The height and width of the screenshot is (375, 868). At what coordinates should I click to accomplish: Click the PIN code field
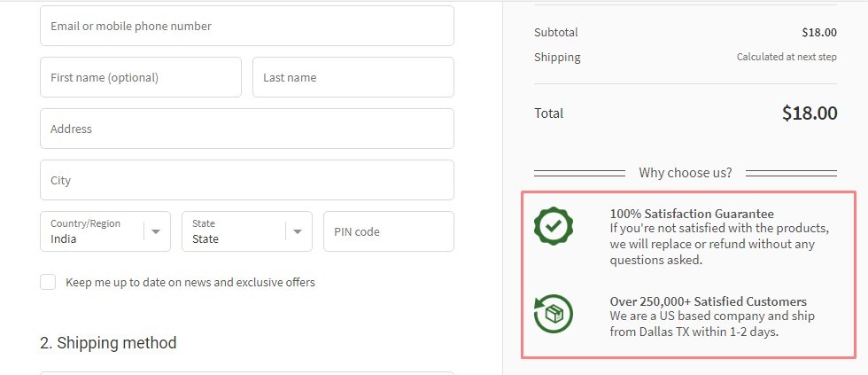[x=388, y=231]
